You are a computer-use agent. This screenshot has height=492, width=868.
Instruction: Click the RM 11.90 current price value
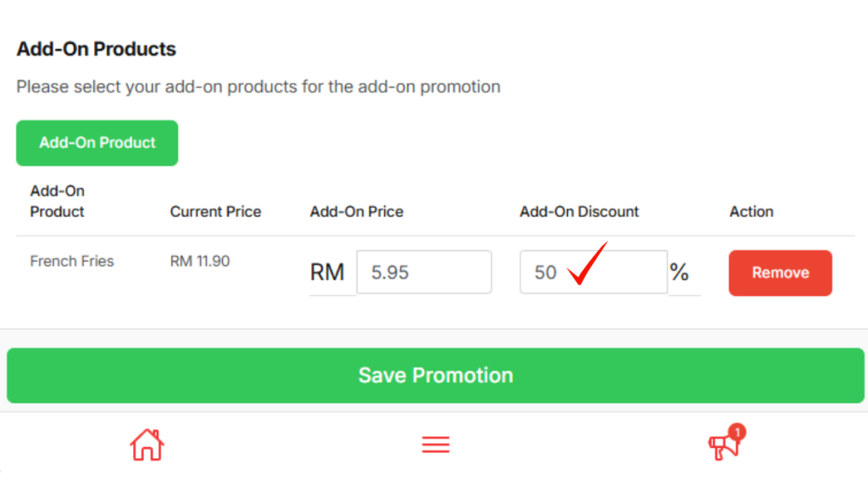pyautogui.click(x=200, y=261)
